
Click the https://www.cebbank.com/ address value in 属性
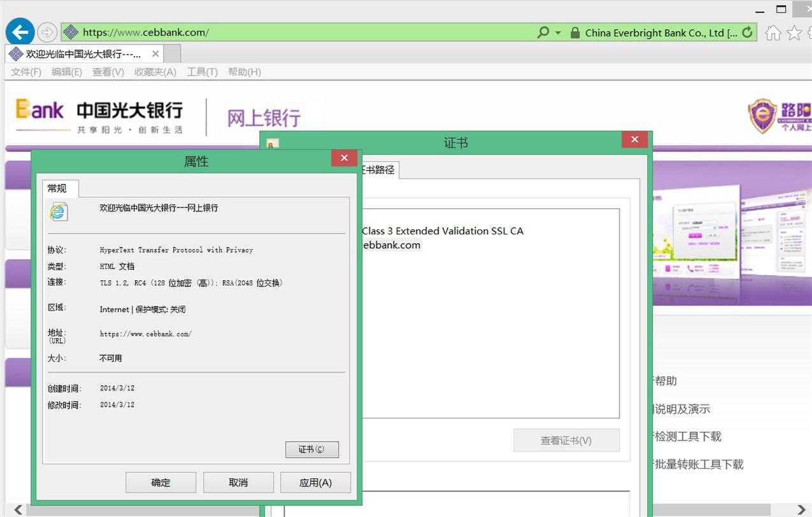click(145, 334)
